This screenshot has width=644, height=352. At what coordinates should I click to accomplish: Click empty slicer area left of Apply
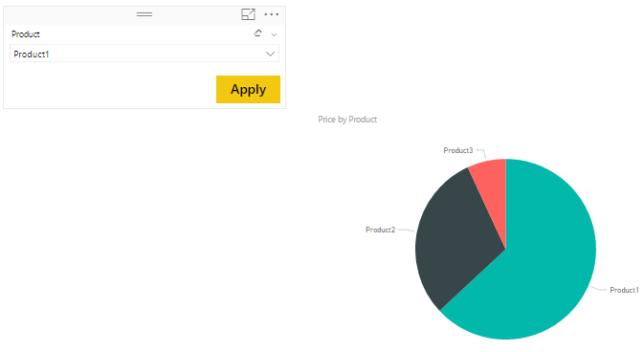click(x=110, y=89)
